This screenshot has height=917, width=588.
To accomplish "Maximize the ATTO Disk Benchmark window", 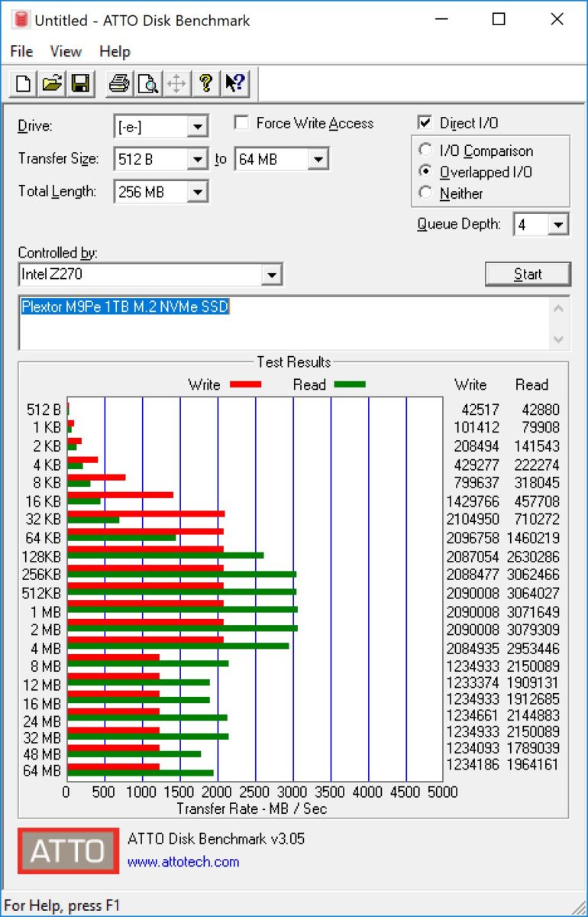I will point(499,20).
